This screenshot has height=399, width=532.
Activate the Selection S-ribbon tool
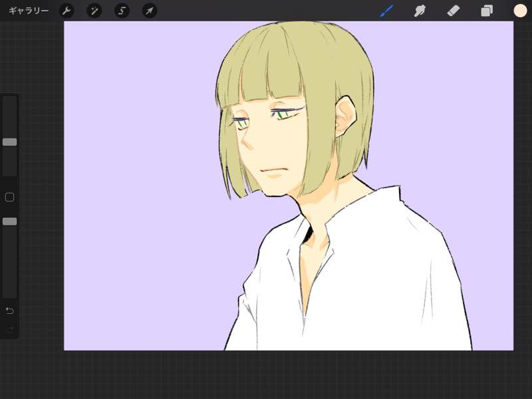[122, 11]
